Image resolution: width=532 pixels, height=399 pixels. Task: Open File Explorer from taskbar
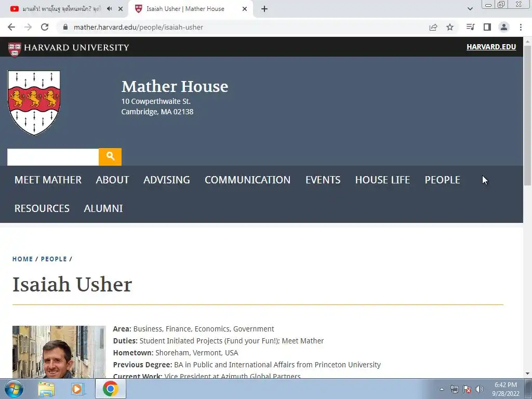46,389
